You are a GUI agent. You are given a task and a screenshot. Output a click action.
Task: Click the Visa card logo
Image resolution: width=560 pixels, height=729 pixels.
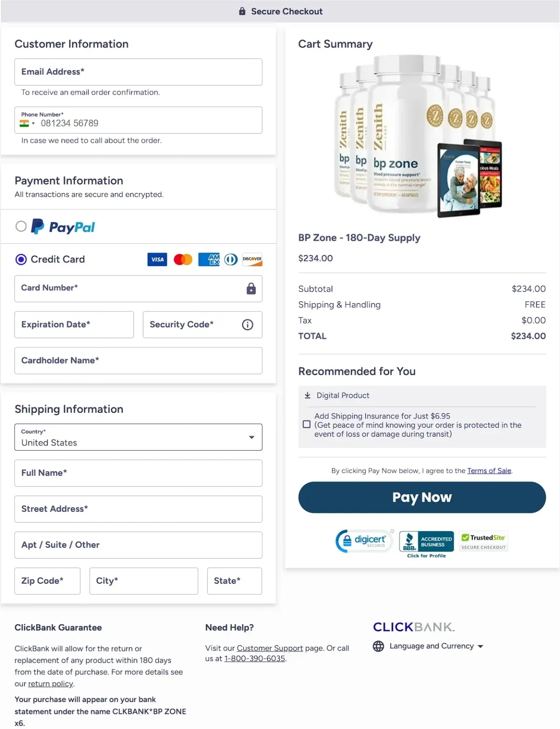[x=157, y=260]
